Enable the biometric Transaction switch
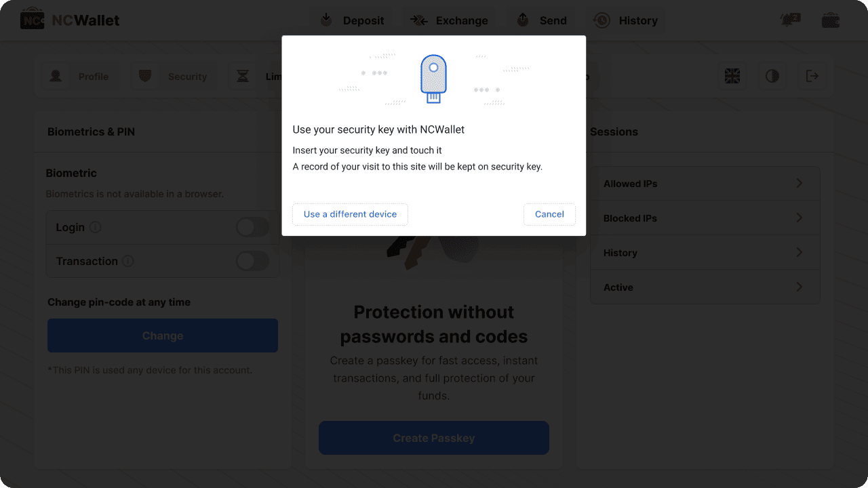This screenshot has height=488, width=868. pyautogui.click(x=252, y=261)
